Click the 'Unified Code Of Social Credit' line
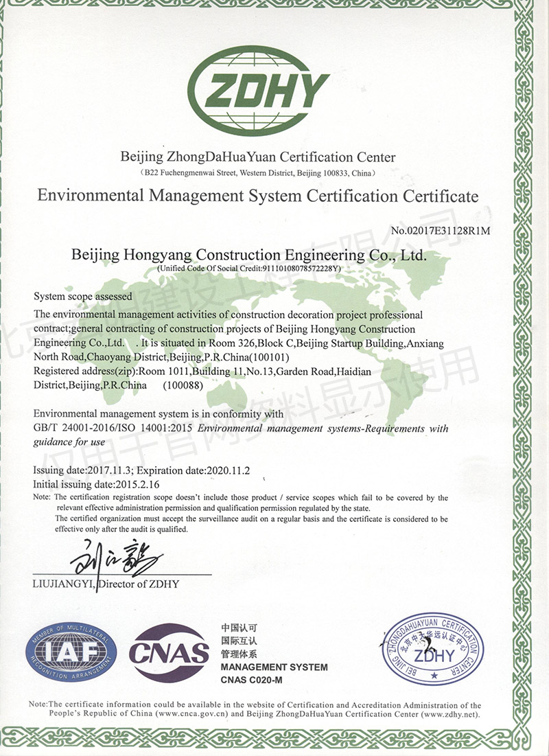The image size is (549, 756). pos(248,268)
